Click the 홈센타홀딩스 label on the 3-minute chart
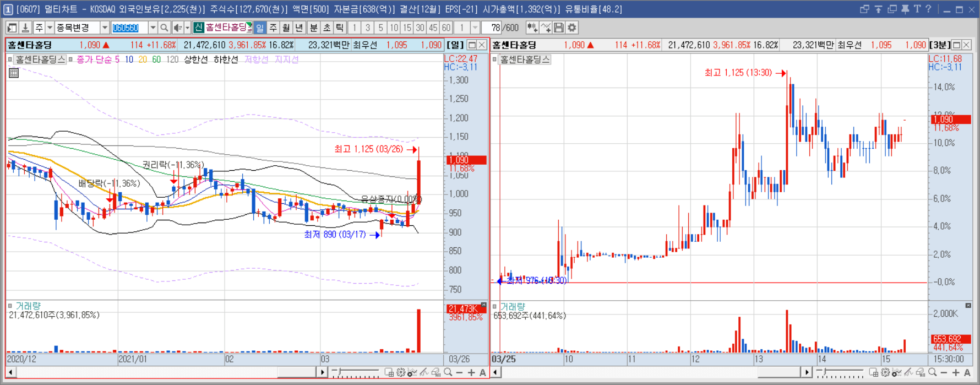 point(525,59)
